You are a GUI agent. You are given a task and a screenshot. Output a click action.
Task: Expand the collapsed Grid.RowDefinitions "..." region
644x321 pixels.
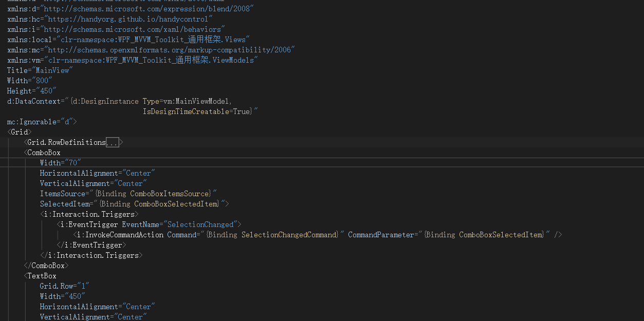click(113, 142)
